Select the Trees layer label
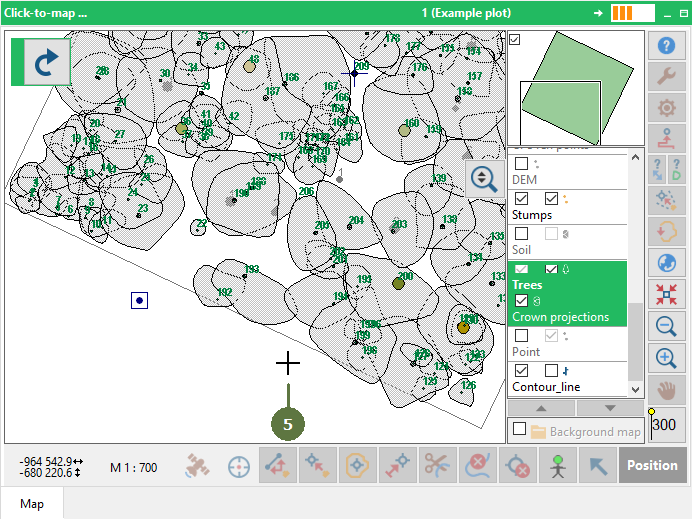 pos(527,285)
